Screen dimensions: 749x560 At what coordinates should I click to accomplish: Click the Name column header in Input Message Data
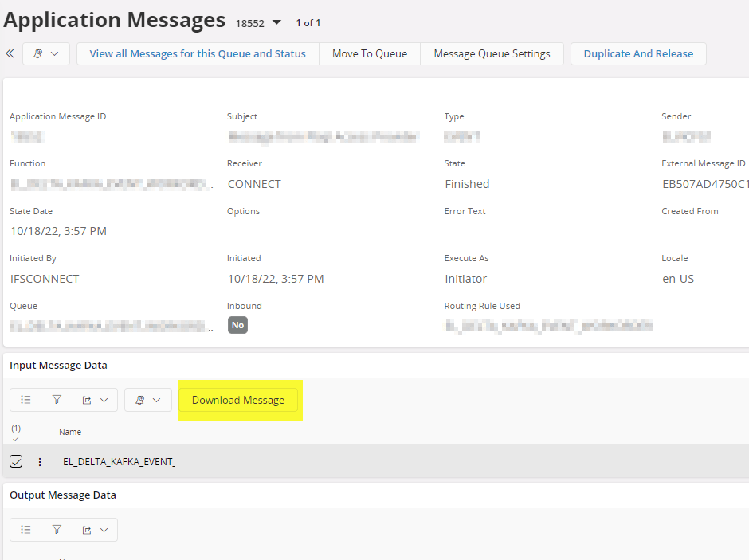70,432
